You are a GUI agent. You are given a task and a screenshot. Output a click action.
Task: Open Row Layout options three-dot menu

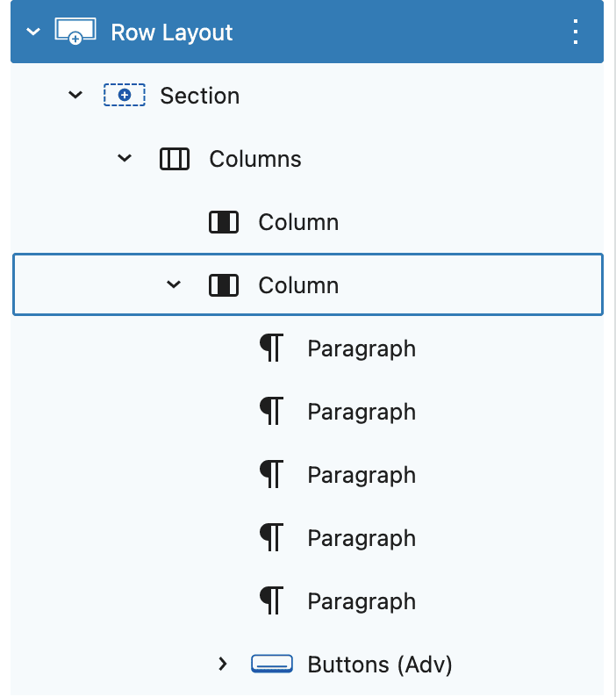(x=575, y=32)
